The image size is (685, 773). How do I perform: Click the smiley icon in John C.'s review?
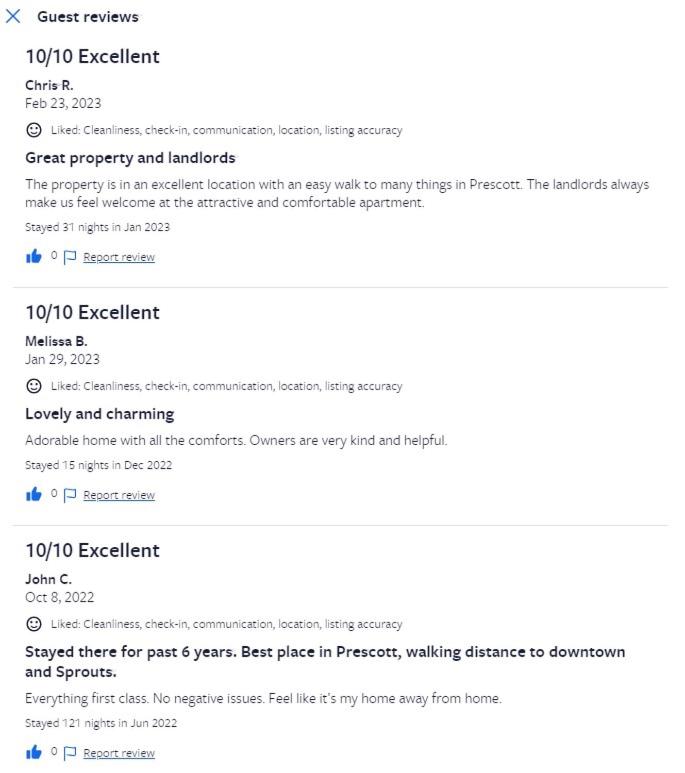tap(34, 624)
